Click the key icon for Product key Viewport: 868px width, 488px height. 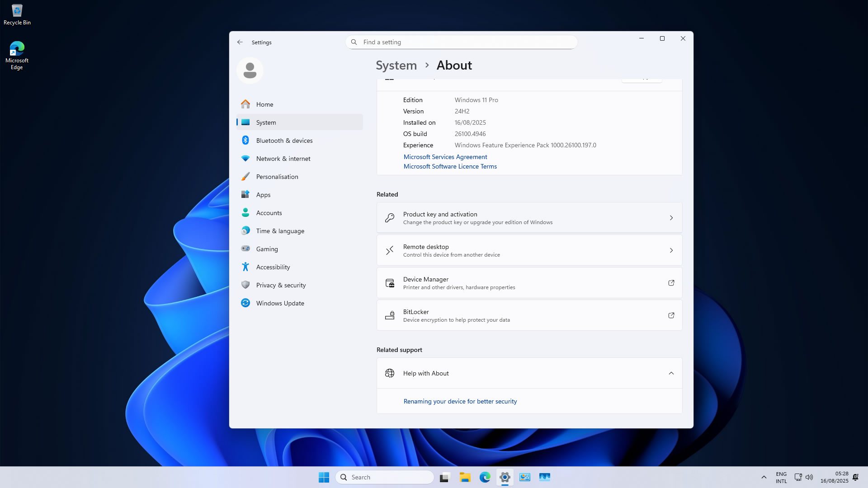pyautogui.click(x=390, y=218)
